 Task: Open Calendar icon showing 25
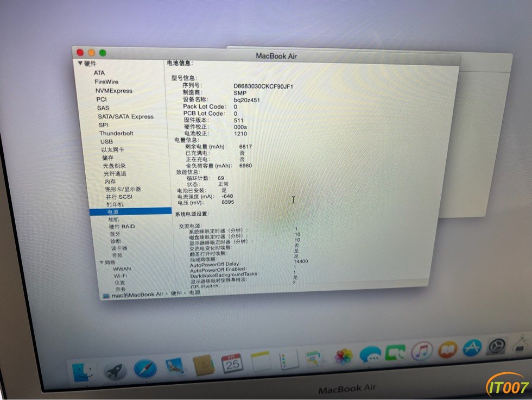232,364
